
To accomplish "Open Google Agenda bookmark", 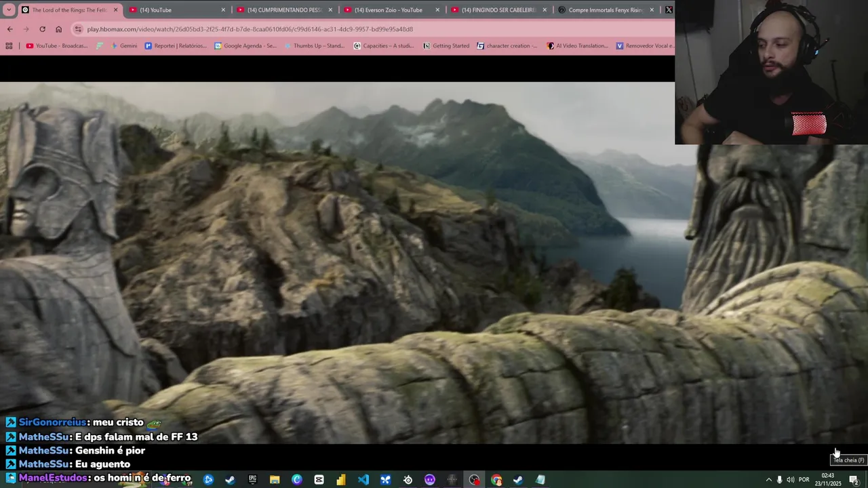I will point(245,46).
